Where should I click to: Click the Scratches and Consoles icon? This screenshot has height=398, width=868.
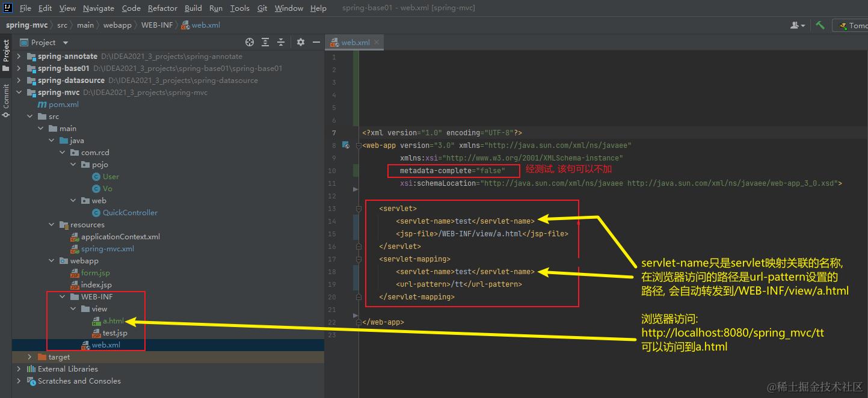coord(31,381)
